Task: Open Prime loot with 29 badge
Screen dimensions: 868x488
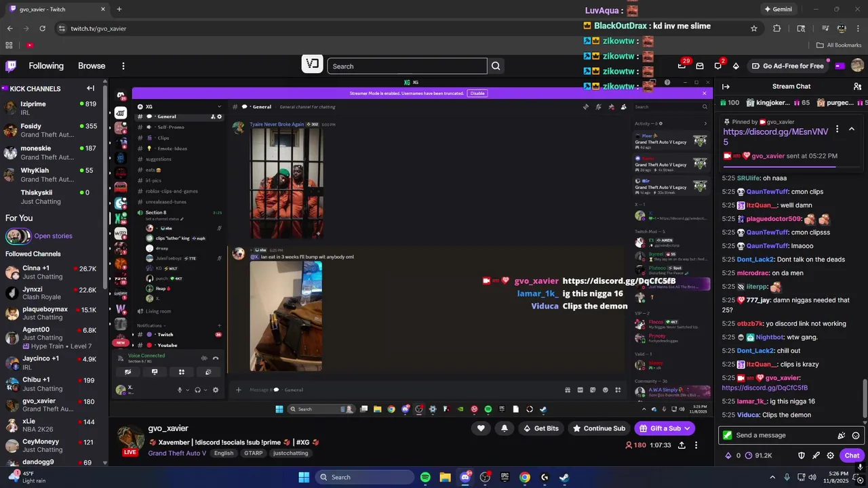Action: coord(682,66)
